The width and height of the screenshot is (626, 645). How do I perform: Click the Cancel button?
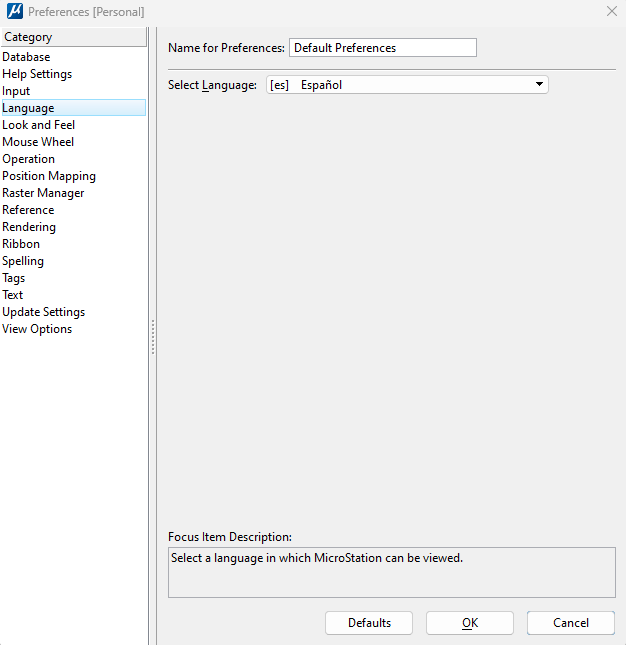point(571,623)
